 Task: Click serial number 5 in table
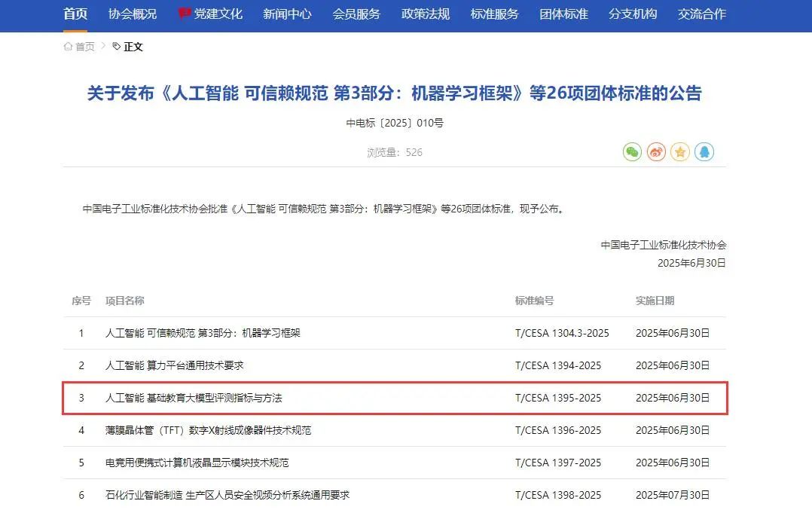pos(81,463)
